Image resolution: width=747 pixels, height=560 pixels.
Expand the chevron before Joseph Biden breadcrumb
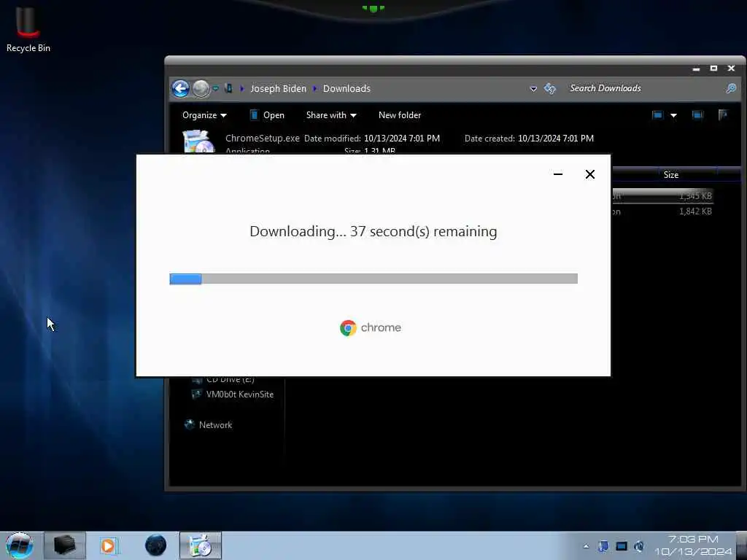[x=242, y=88]
